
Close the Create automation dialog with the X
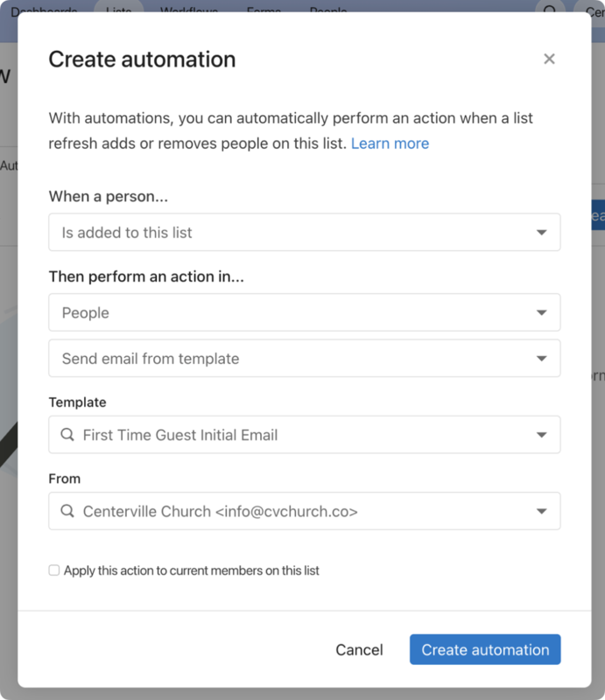click(549, 59)
